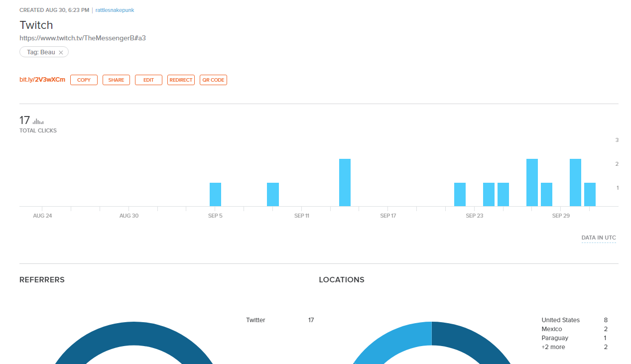The height and width of the screenshot is (364, 631).
Task: Select the tall bar between SEP 23 and SEP 29
Action: 532,182
